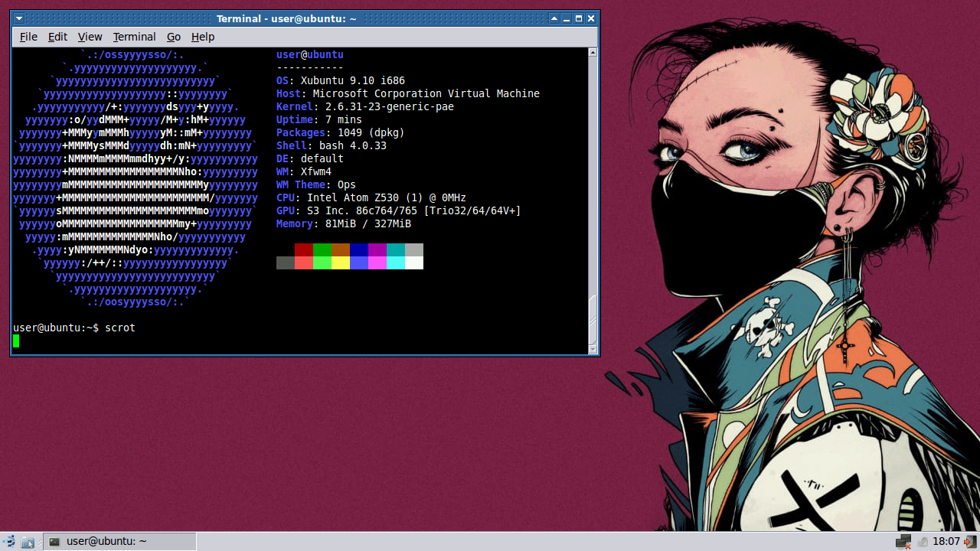Open the Xfce applications menu icon
Screen dimensions: 980x551
(9, 542)
